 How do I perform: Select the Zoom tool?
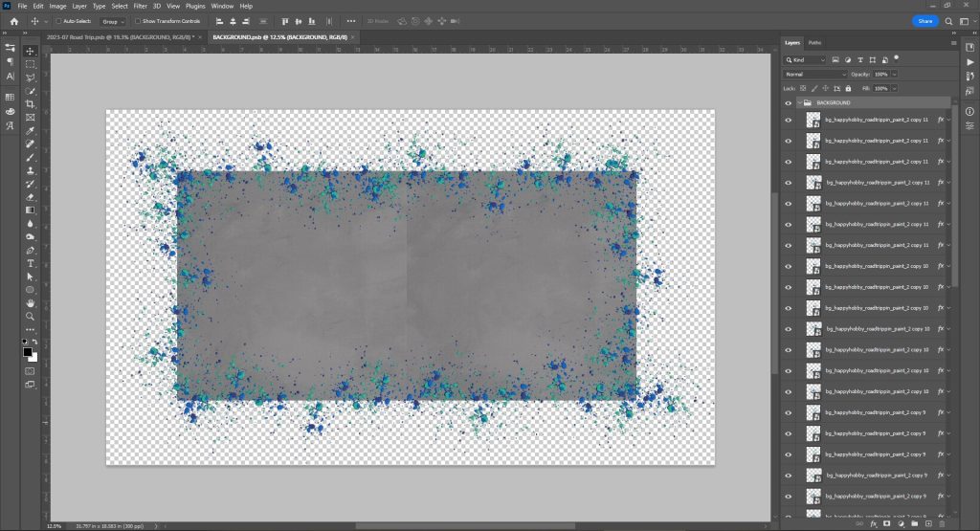click(31, 316)
